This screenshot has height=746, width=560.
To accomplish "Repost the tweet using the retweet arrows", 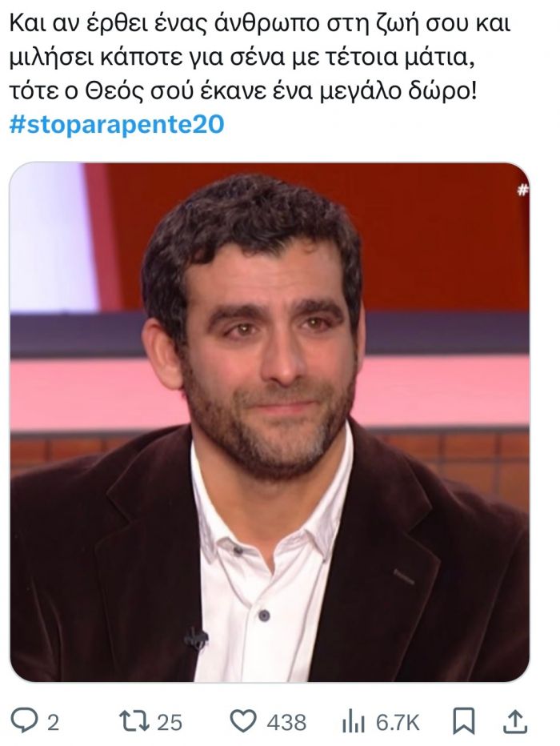I will (132, 722).
